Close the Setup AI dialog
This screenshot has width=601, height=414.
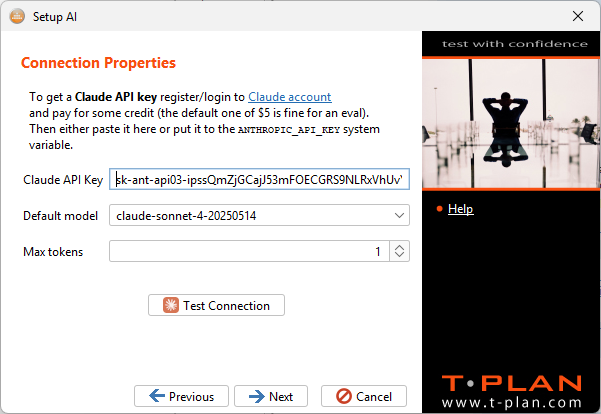click(x=578, y=16)
